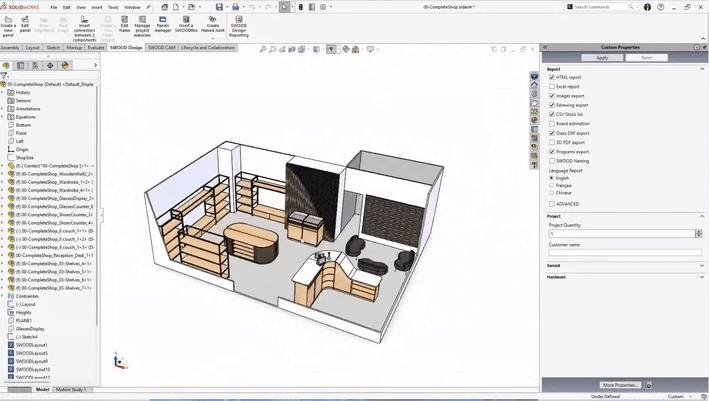Expand the Hardware section

tap(702, 277)
